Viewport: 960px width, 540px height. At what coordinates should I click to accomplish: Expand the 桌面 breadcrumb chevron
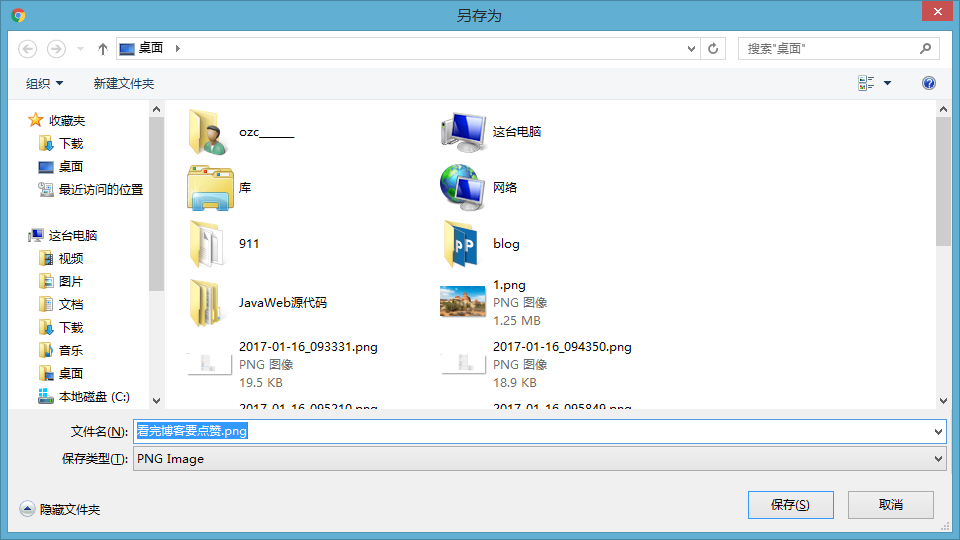[x=178, y=48]
